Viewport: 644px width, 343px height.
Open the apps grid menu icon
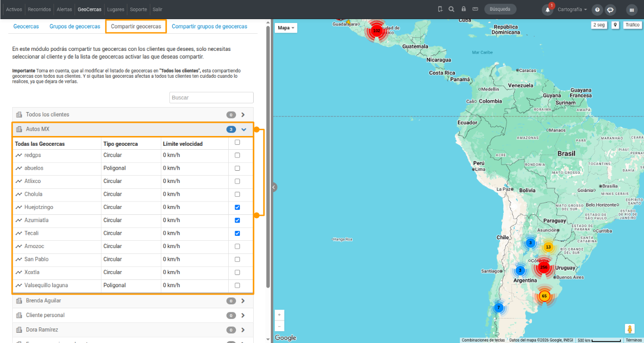point(632,10)
